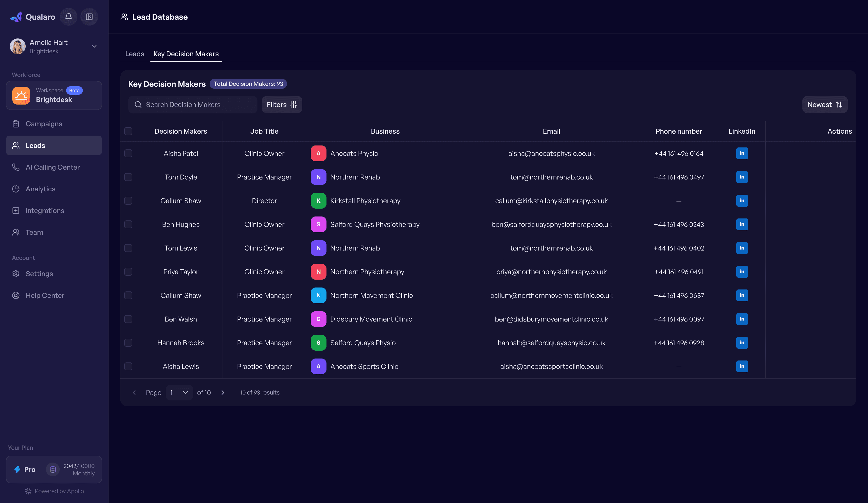Viewport: 868px width, 503px height.
Task: Tick the Priya Taylor row checkbox
Action: point(128,272)
